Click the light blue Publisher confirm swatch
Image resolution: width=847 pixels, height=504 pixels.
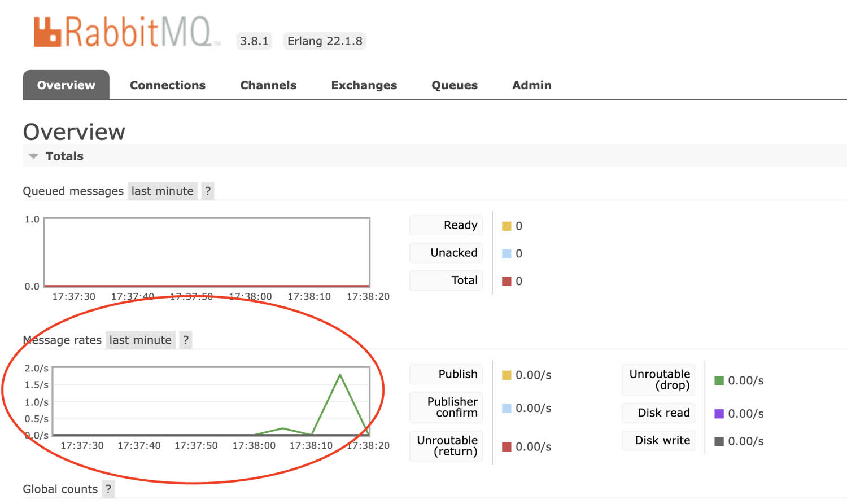(507, 408)
